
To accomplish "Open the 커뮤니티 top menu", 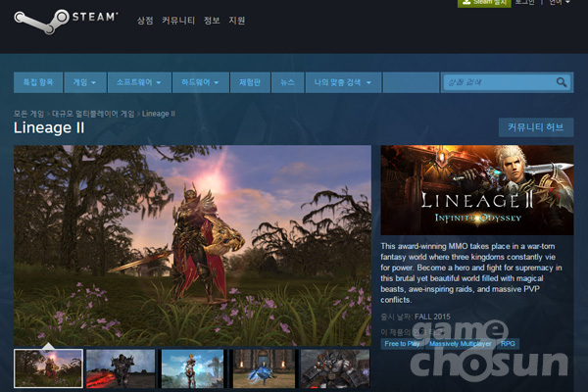I will pyautogui.click(x=177, y=21).
